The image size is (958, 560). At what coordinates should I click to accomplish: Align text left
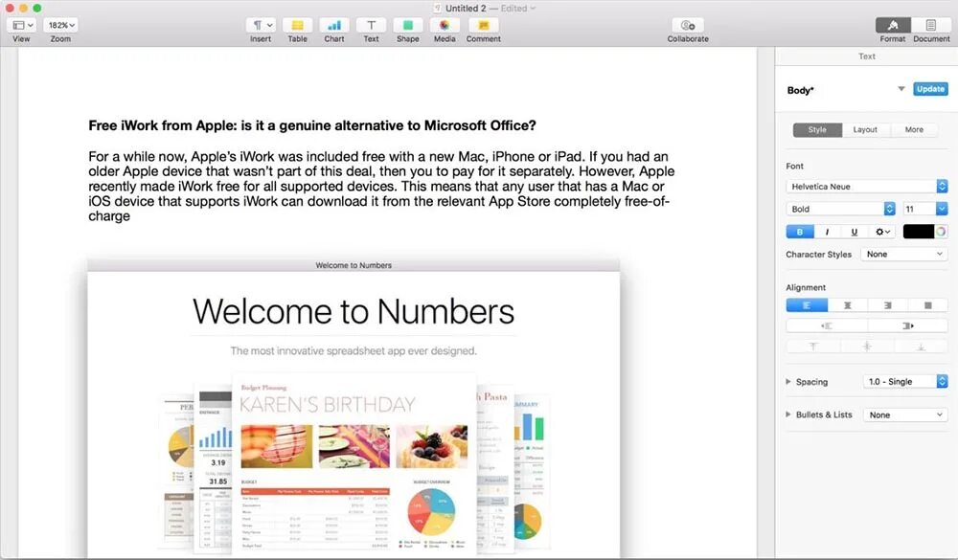coord(807,305)
